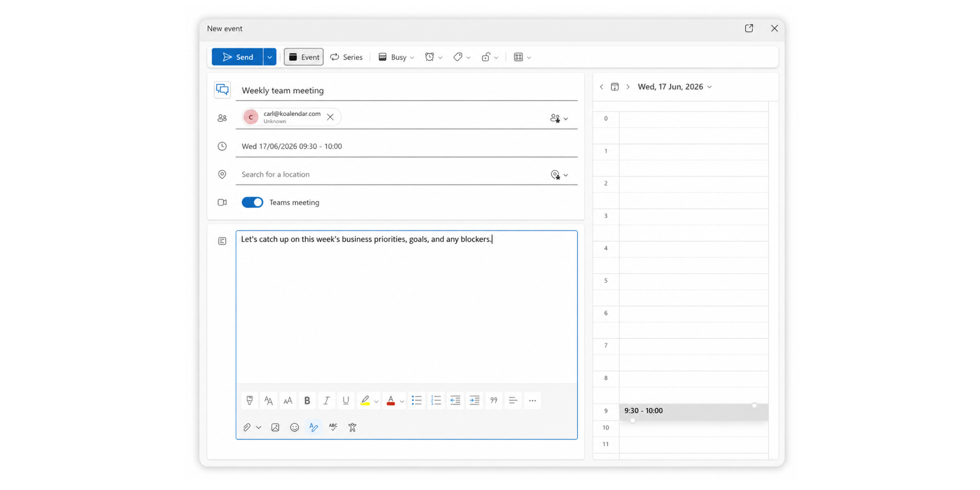Toggle the formatting options pen icon

click(314, 427)
